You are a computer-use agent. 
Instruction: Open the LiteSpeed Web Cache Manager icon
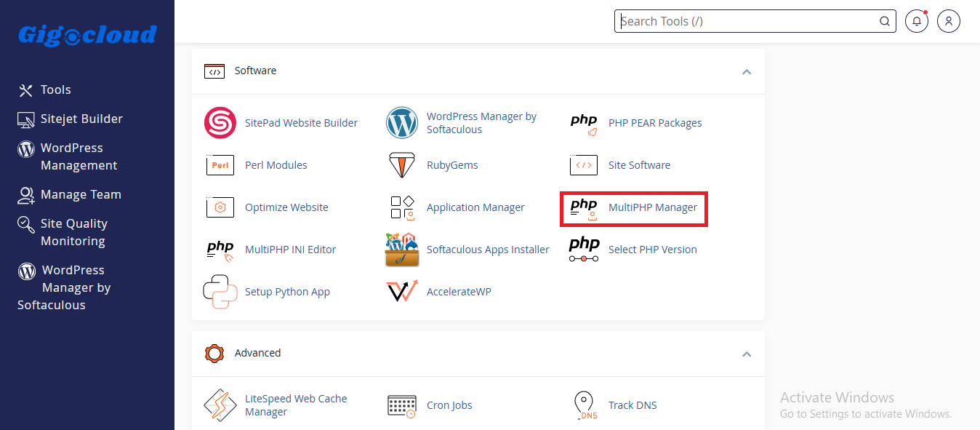tap(220, 405)
